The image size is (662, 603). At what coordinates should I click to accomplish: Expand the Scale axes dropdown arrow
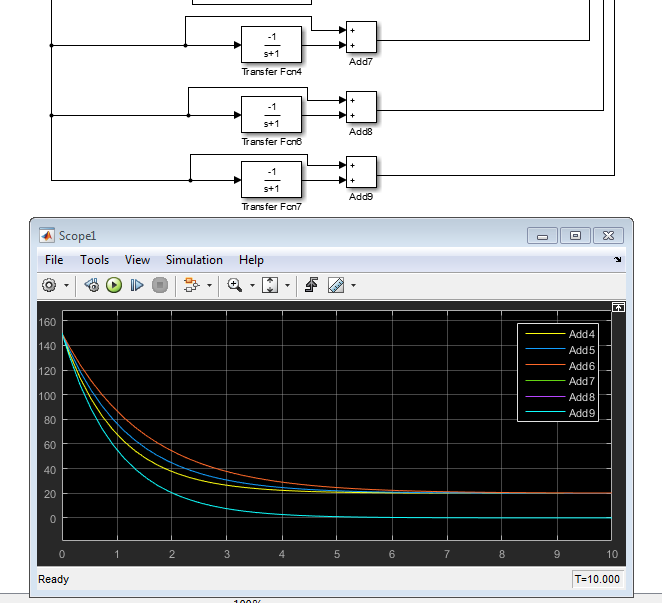pyautogui.click(x=288, y=285)
